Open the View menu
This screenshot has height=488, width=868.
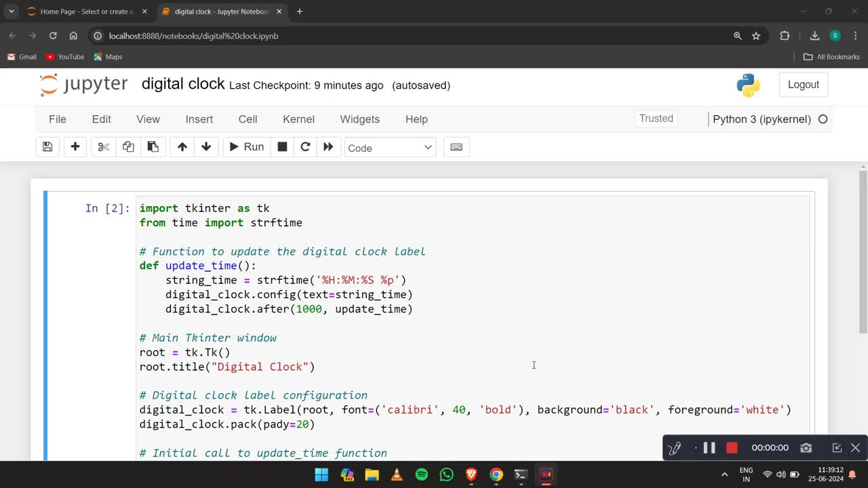pos(148,119)
